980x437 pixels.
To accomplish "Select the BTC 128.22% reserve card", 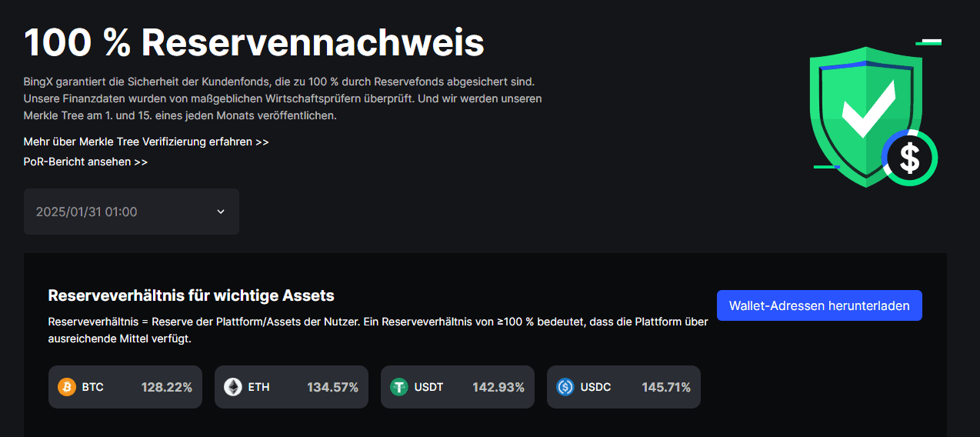I will [125, 387].
